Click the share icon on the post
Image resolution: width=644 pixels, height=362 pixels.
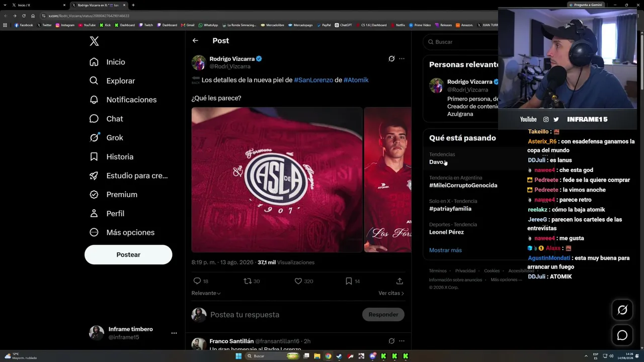tap(399, 281)
